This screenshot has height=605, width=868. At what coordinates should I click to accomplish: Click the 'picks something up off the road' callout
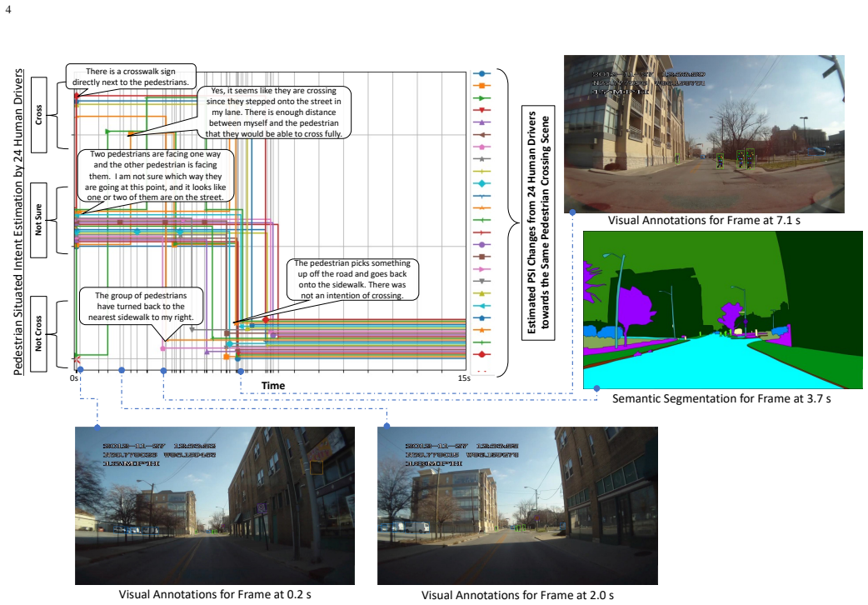click(352, 279)
